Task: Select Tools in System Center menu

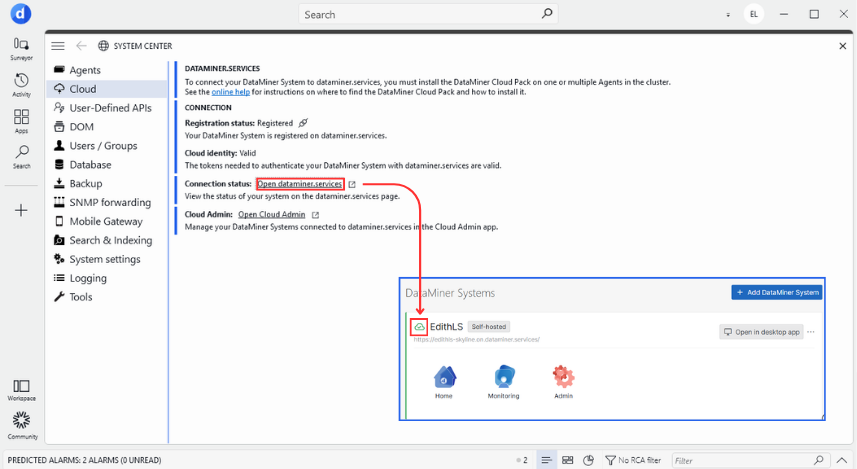Action: [109, 297]
